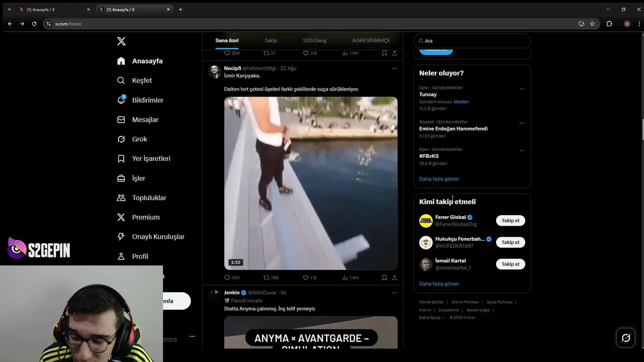Expand Chrome tab search dropdown
This screenshot has height=362, width=644.
coord(9,9)
